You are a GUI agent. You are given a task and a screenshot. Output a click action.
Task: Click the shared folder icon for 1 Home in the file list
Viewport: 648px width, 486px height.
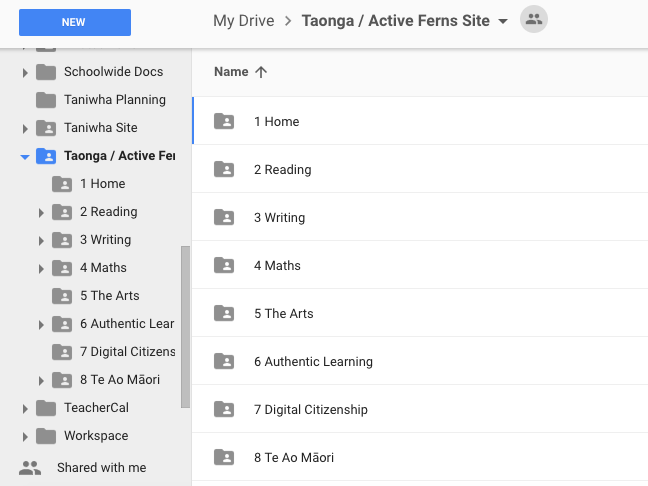click(224, 122)
